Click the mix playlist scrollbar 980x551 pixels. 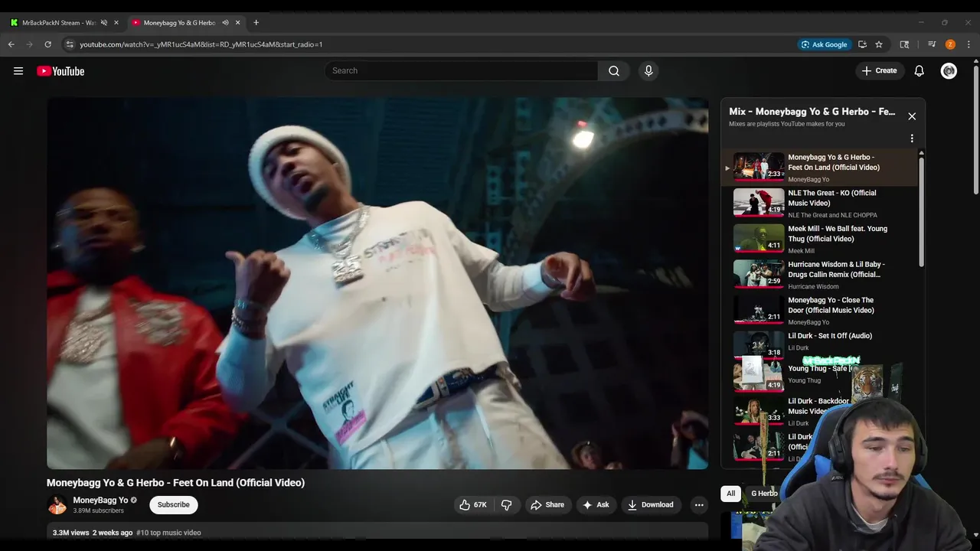(921, 210)
